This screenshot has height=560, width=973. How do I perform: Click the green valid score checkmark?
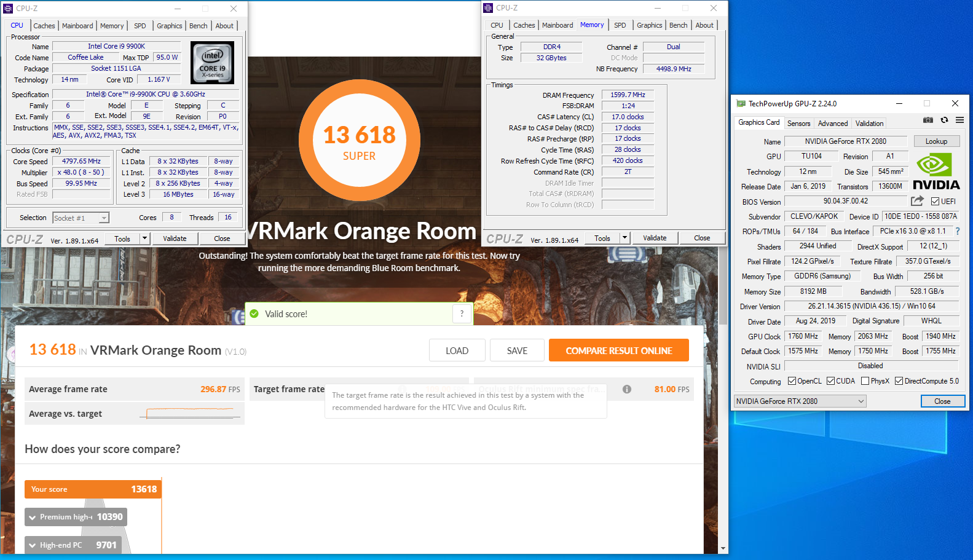click(x=254, y=314)
